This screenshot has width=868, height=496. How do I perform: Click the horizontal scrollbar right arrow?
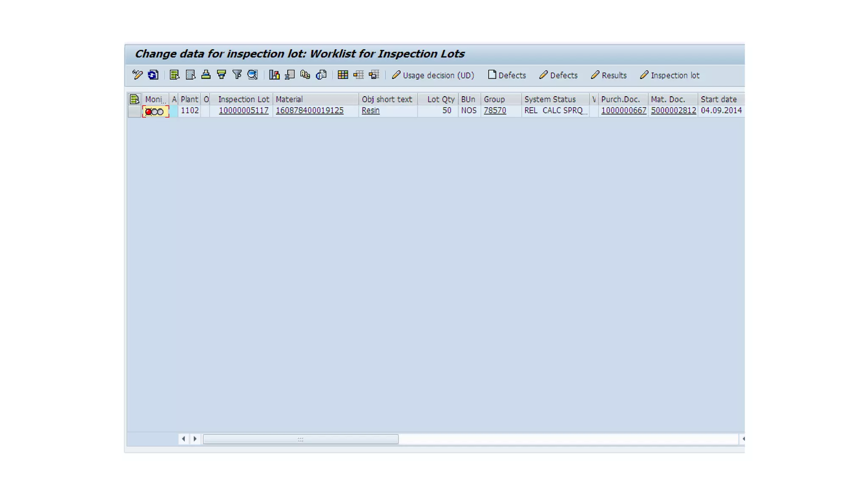coord(195,439)
